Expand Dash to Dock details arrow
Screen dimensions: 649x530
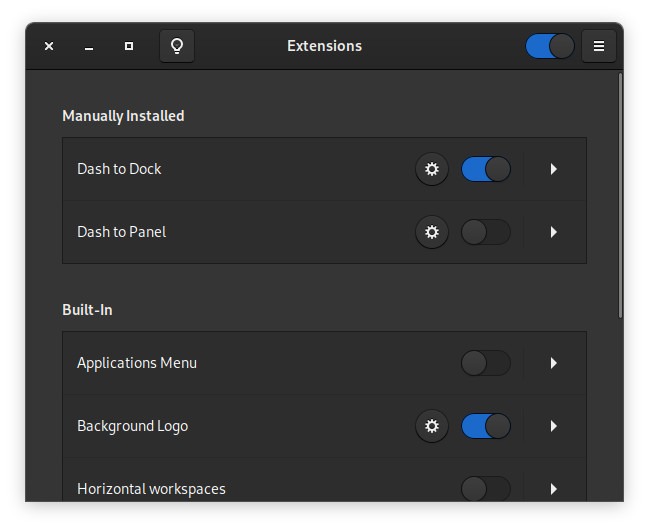coord(553,169)
